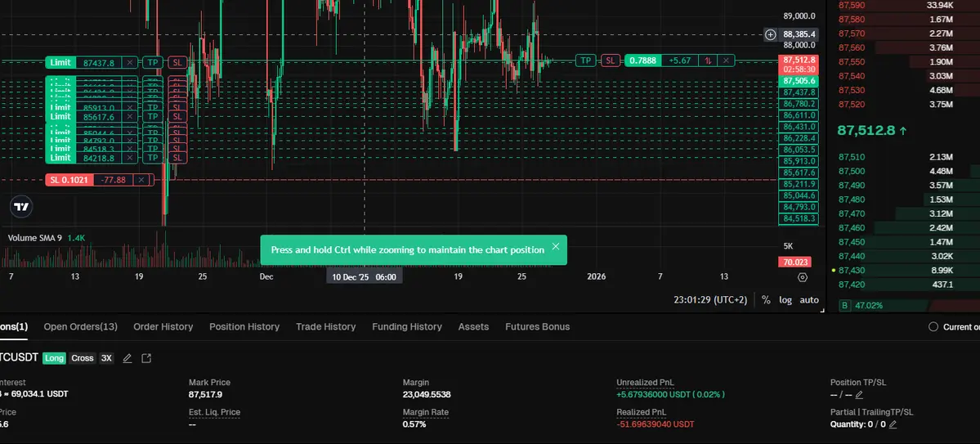Set SL on the Limit 87437.8 order

(x=177, y=62)
